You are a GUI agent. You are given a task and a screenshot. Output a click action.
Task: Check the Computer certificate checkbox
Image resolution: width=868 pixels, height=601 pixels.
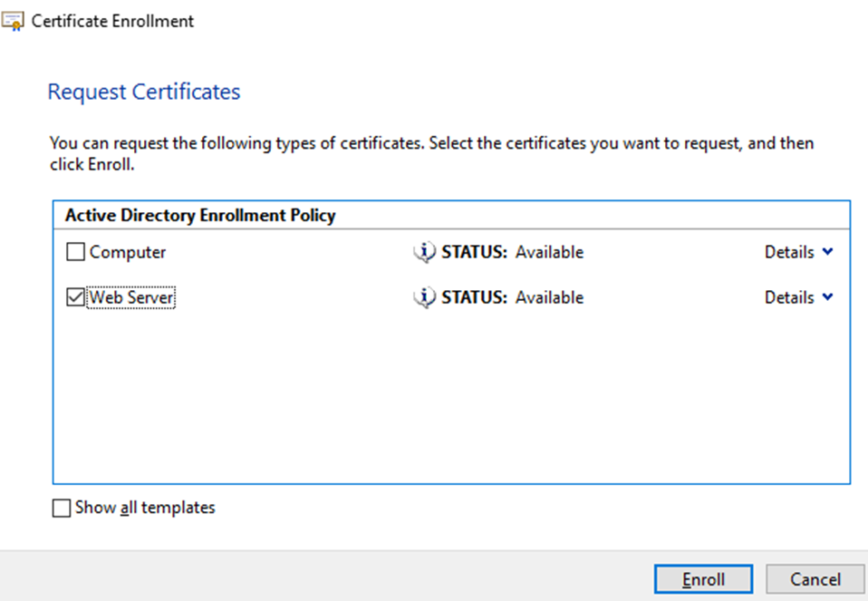click(x=76, y=253)
